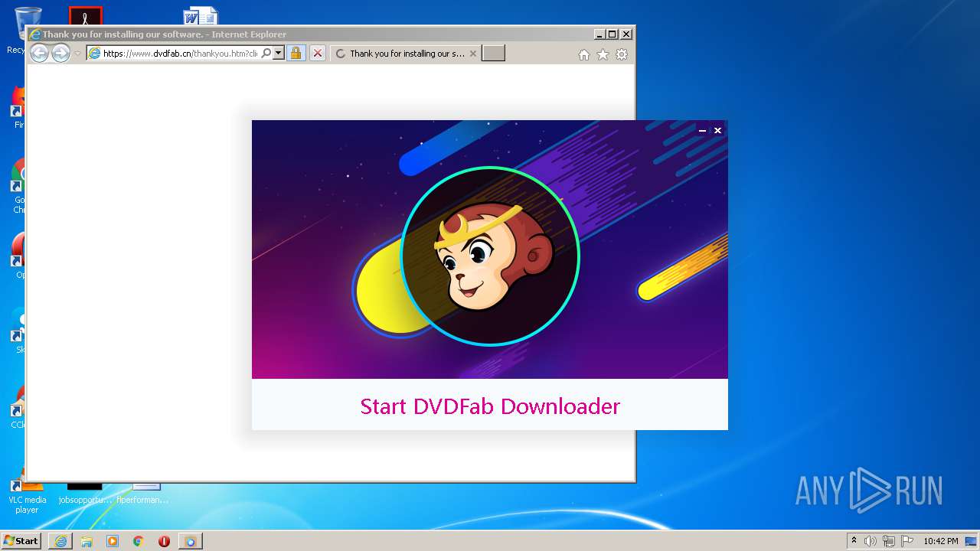Screen dimensions: 980x551
Task: Stop loading the page with red X
Action: click(318, 54)
